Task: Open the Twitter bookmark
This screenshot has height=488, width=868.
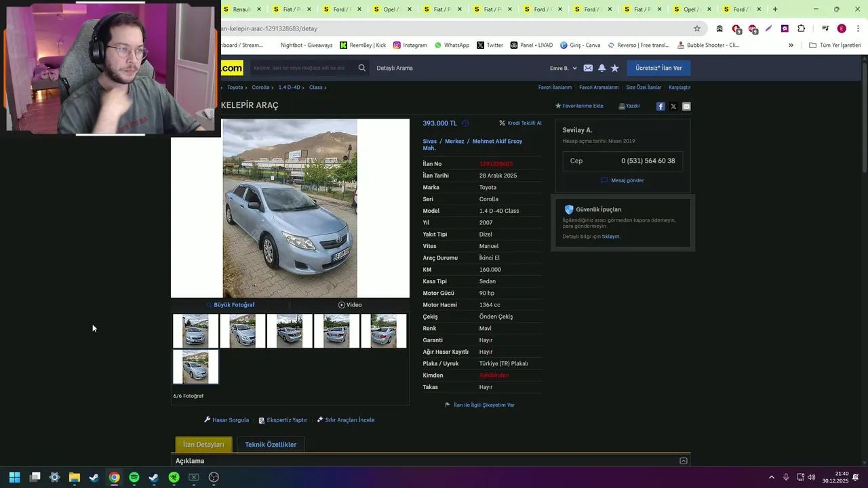Action: click(x=490, y=45)
